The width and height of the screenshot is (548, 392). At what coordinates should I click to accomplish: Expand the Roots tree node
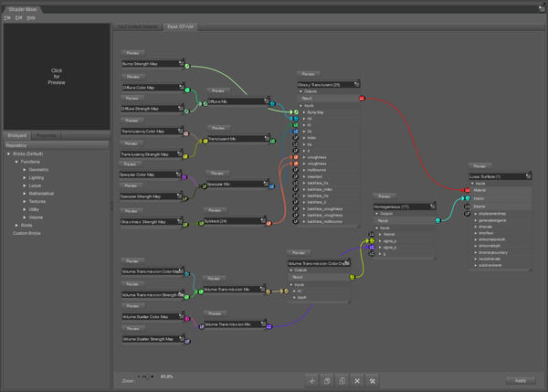click(16, 226)
